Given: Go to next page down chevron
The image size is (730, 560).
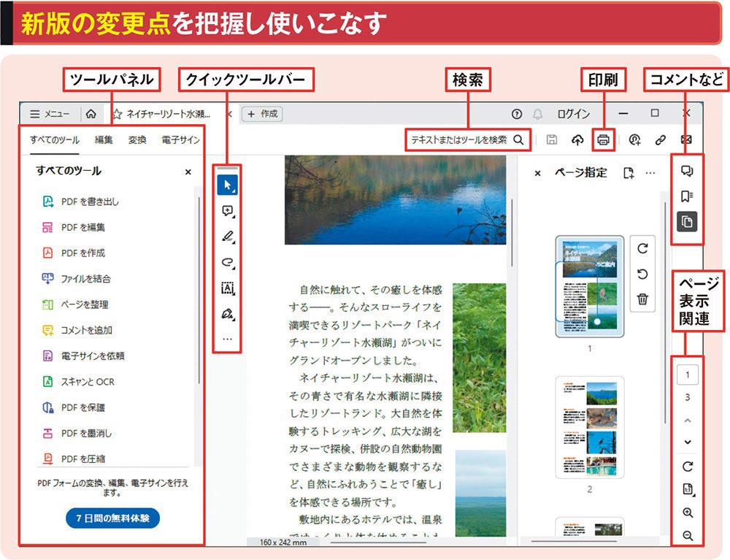Looking at the screenshot, I should click(688, 442).
